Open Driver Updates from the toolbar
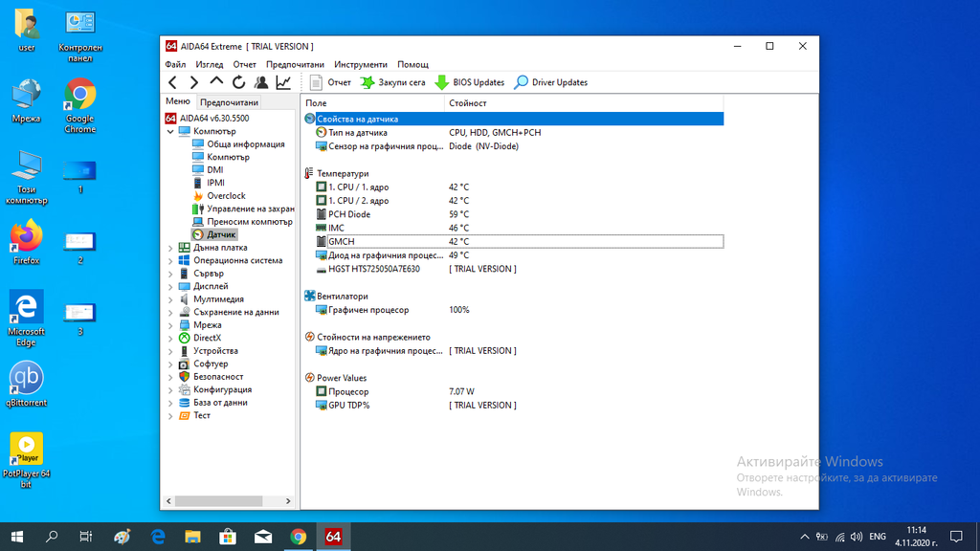Image resolution: width=980 pixels, height=551 pixels. [550, 82]
